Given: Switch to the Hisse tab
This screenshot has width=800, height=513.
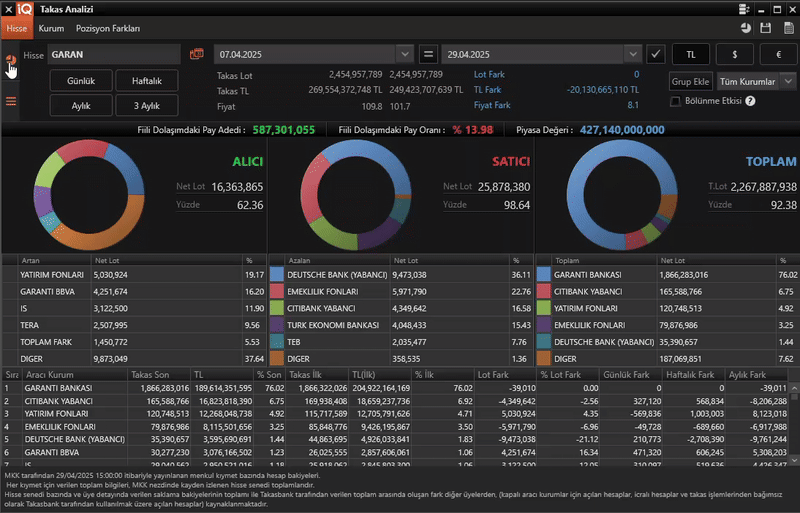Looking at the screenshot, I should click(x=17, y=29).
